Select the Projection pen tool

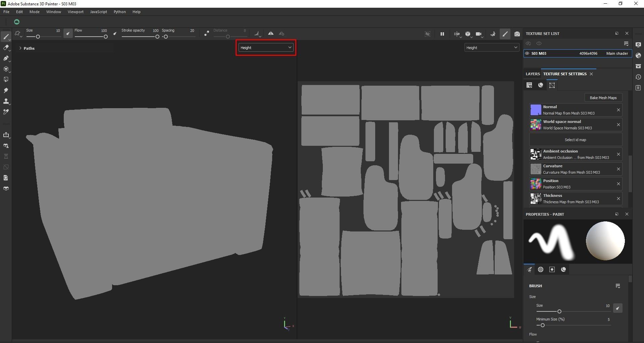click(x=6, y=58)
